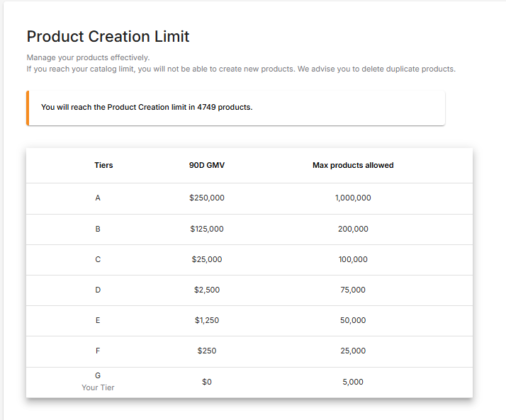
Task: Click the 1,000,000 max products cell
Action: tap(353, 198)
